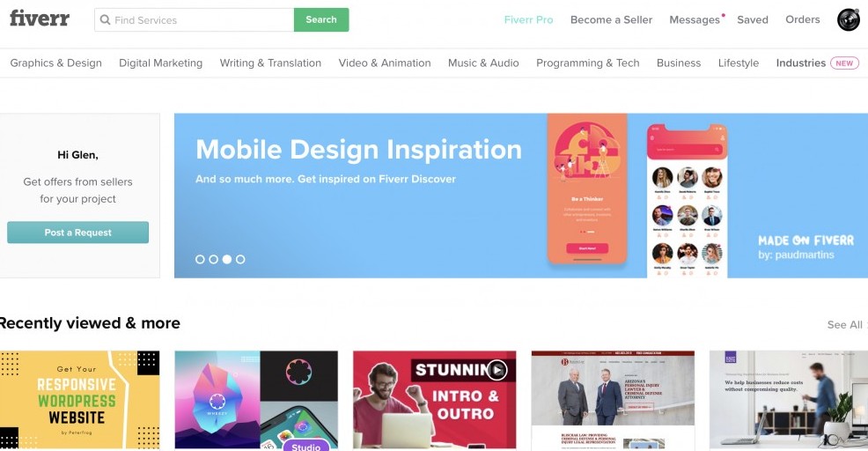This screenshot has height=451, width=868.
Task: Click the Post a Request button
Action: pos(78,233)
